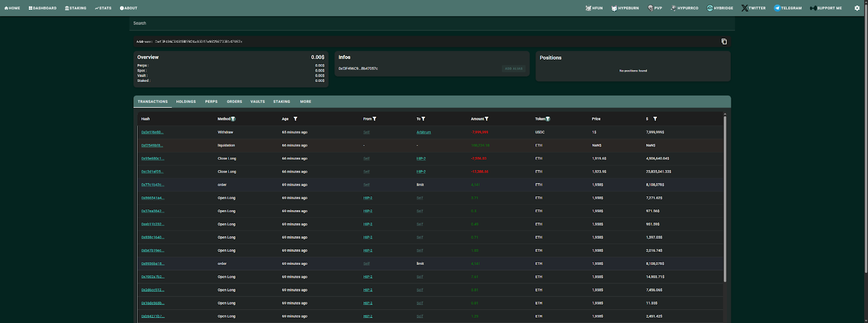The height and width of the screenshot is (323, 868).
Task: Open the Amount column filter
Action: coord(487,119)
